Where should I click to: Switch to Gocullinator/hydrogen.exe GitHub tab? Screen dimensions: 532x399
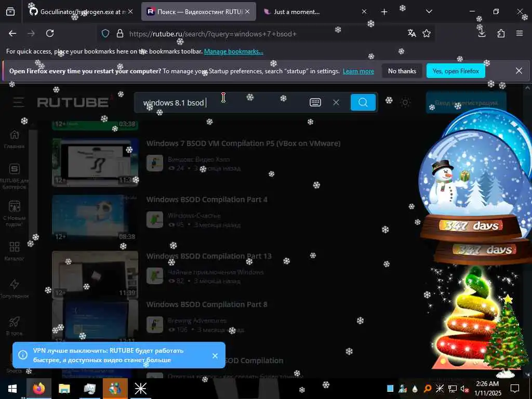(77, 12)
